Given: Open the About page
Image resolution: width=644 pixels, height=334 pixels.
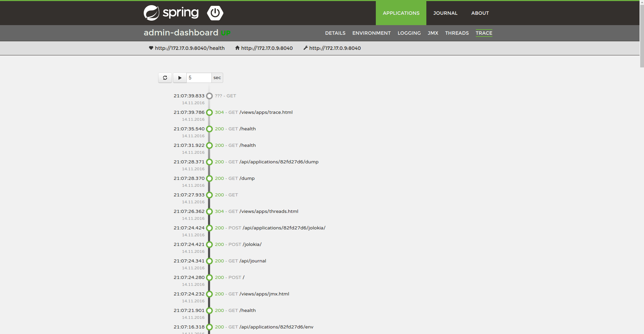Looking at the screenshot, I should tap(480, 13).
